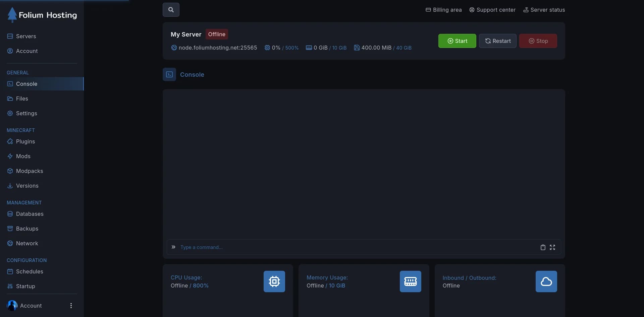The image size is (644, 317).
Task: Click the Console terminal icon in sidebar
Action: 10,84
